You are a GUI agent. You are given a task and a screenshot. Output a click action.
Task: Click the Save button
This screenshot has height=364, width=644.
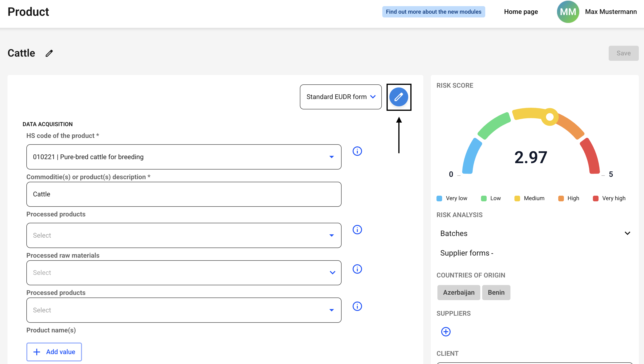click(x=623, y=53)
